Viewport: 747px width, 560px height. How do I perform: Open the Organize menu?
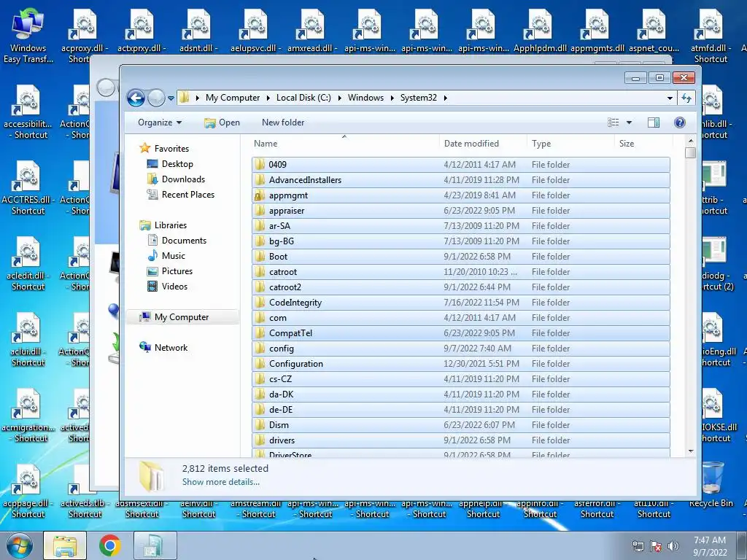pyautogui.click(x=160, y=122)
